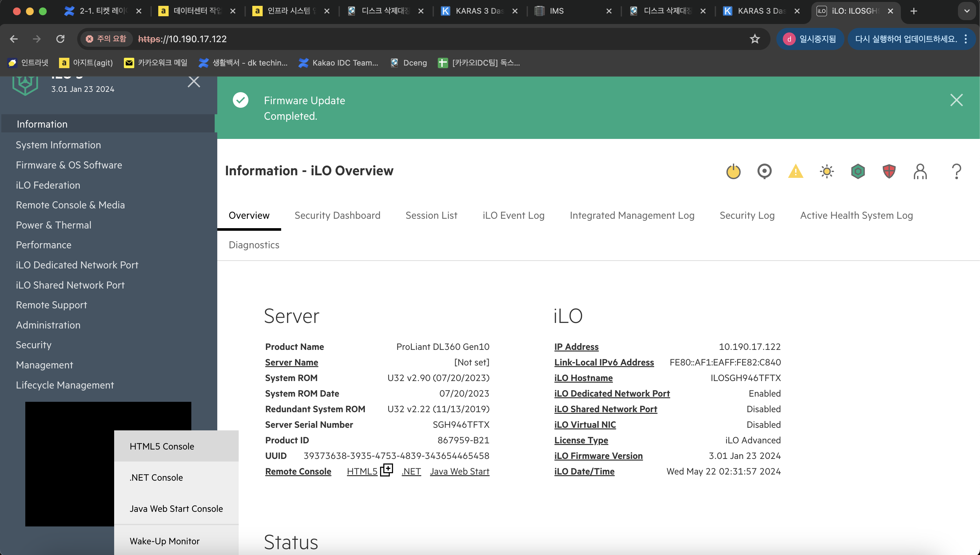Open the browser three-dot menu

(x=965, y=39)
